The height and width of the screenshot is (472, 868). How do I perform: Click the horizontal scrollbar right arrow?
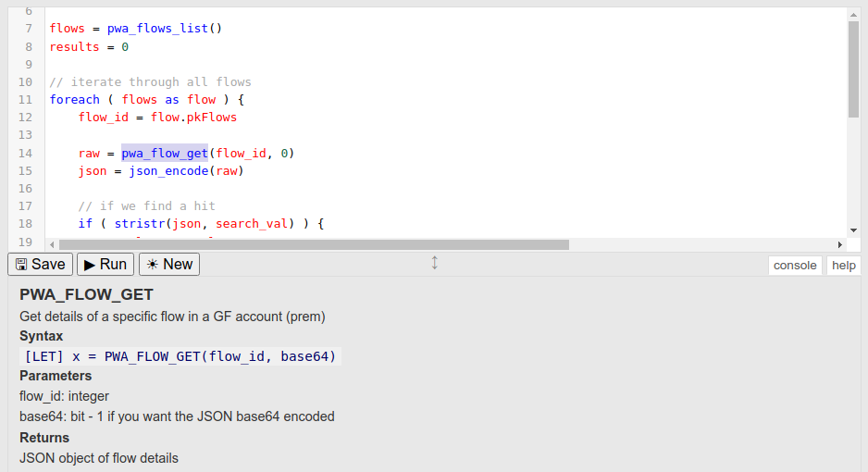point(840,244)
